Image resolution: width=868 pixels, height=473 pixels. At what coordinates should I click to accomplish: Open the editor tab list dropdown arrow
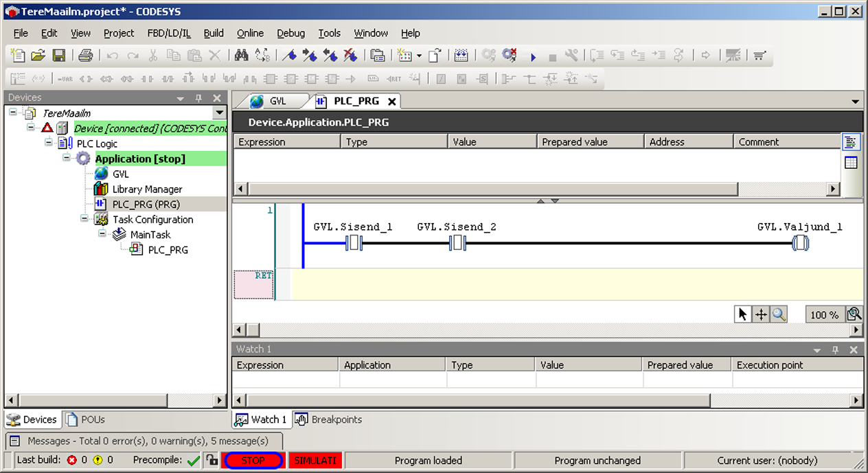(855, 102)
